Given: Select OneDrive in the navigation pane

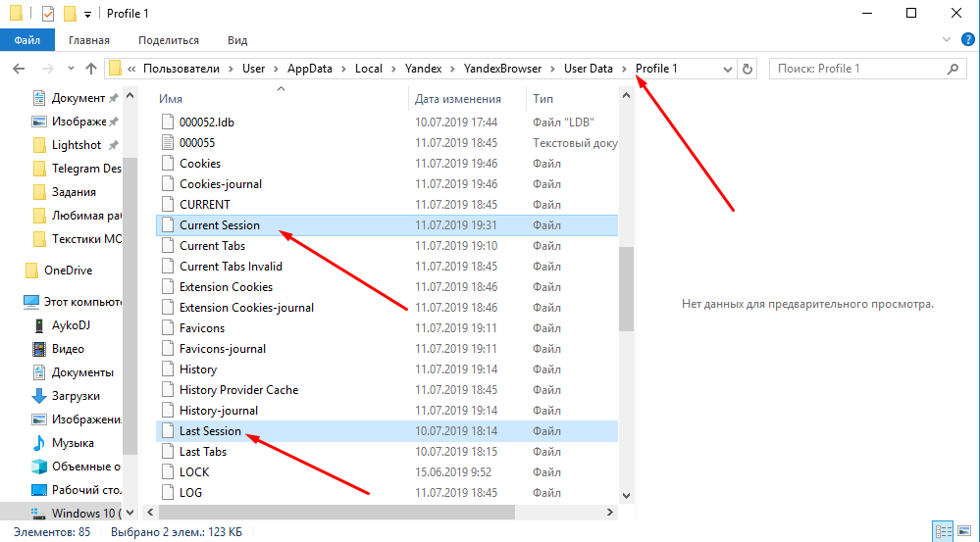Looking at the screenshot, I should tap(68, 271).
